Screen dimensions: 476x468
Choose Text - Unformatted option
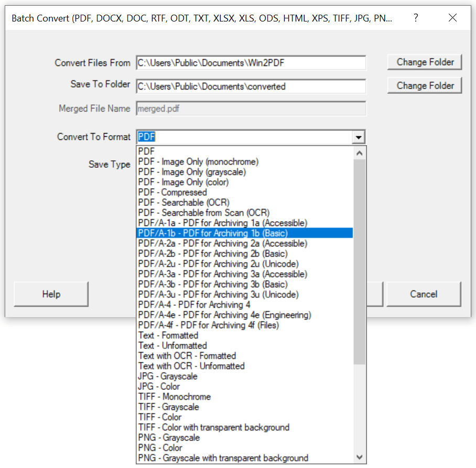point(245,346)
